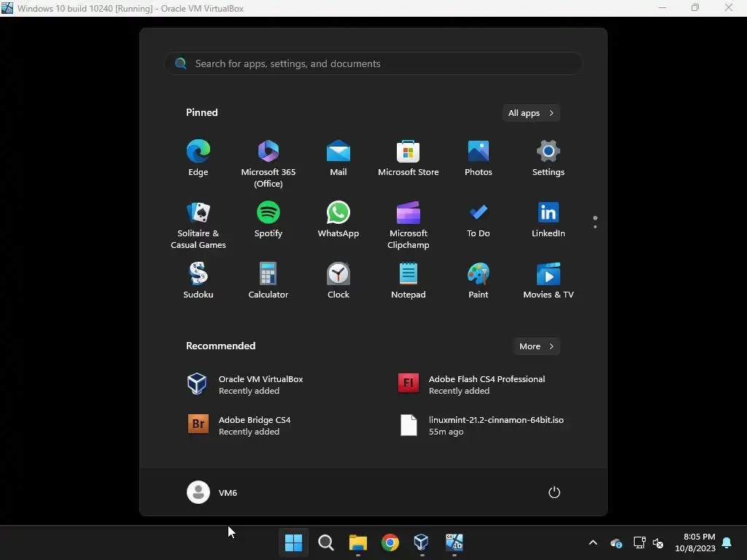This screenshot has width=747, height=560.
Task: Click the Start menu search box
Action: (x=373, y=63)
